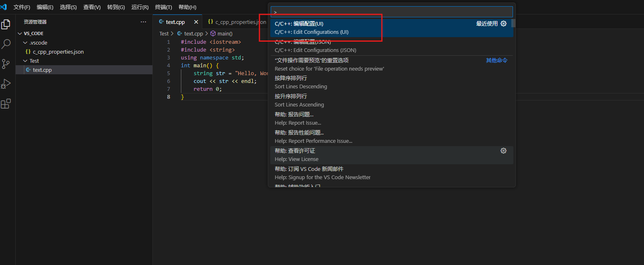Image resolution: width=644 pixels, height=265 pixels.
Task: Click line number 4 in the gutter
Action: [x=169, y=66]
